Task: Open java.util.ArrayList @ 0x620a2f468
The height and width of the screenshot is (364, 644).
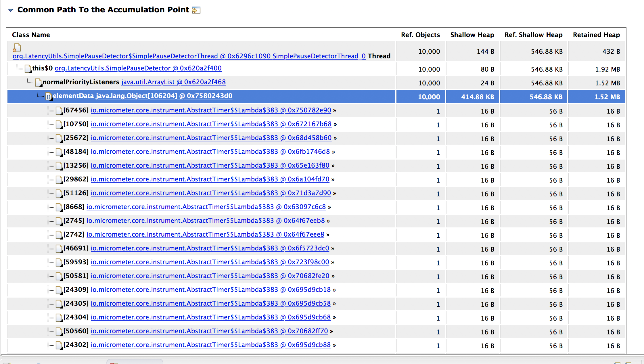Action: coord(173,82)
